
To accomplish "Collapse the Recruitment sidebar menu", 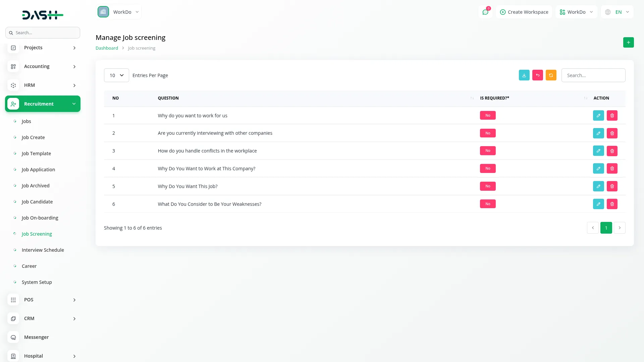I will pos(43,104).
